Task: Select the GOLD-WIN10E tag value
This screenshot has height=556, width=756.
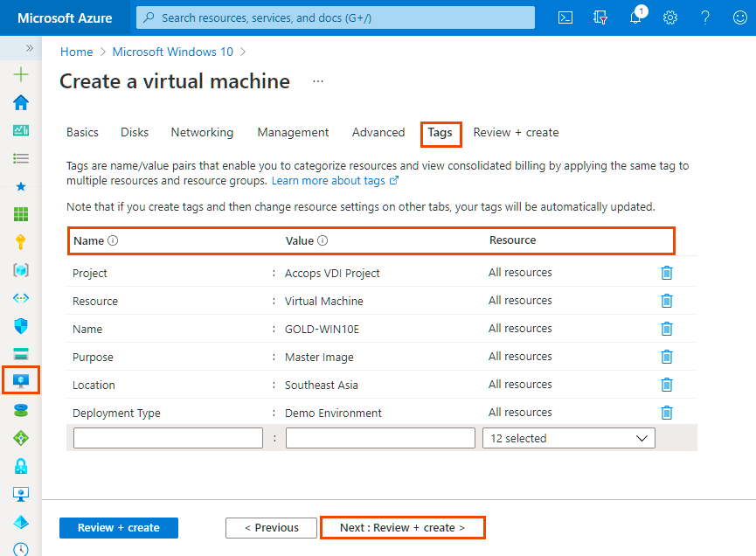Action: pos(323,329)
